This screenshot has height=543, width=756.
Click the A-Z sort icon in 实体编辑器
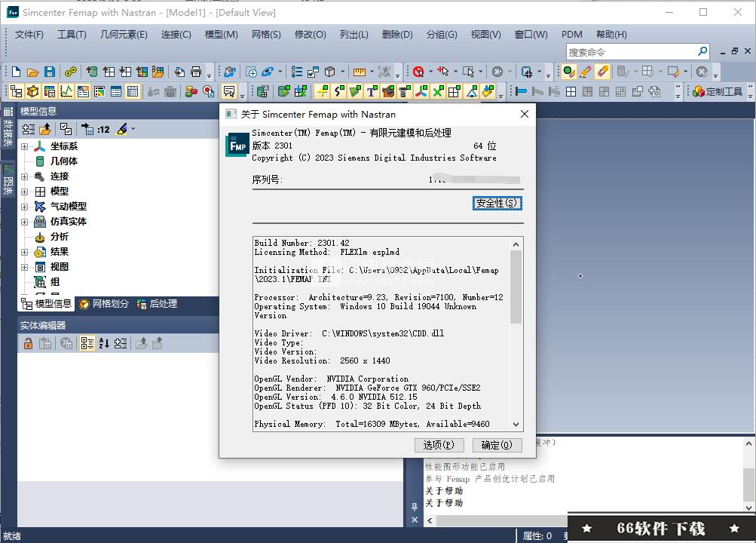104,343
